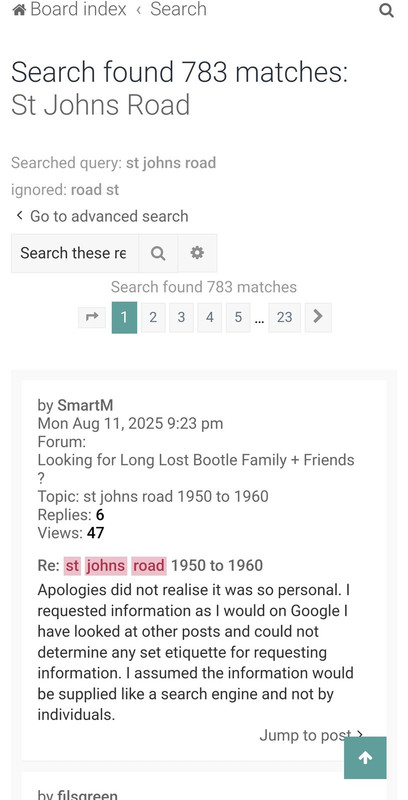Submit results search with magnifier button
The height and width of the screenshot is (800, 408).
click(x=158, y=253)
